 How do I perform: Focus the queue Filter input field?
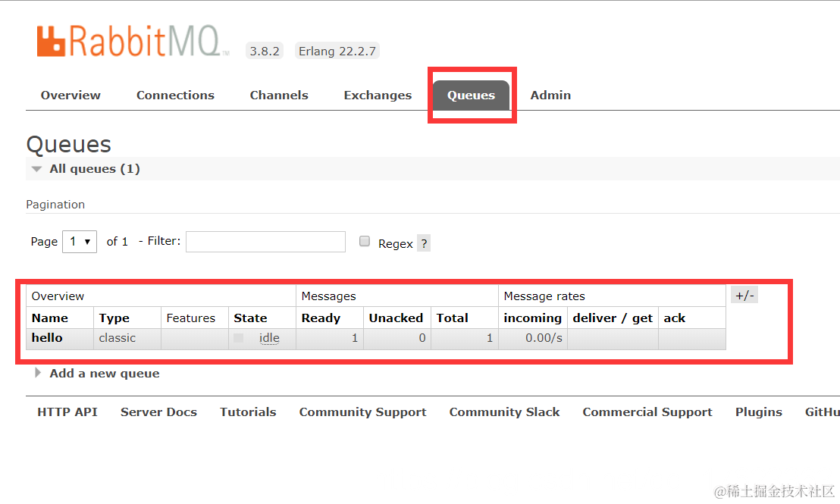(x=265, y=242)
